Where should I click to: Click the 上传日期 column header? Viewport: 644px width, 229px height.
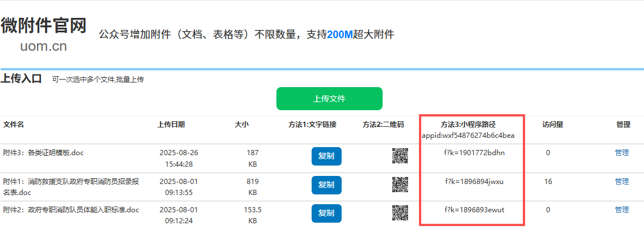pos(171,125)
